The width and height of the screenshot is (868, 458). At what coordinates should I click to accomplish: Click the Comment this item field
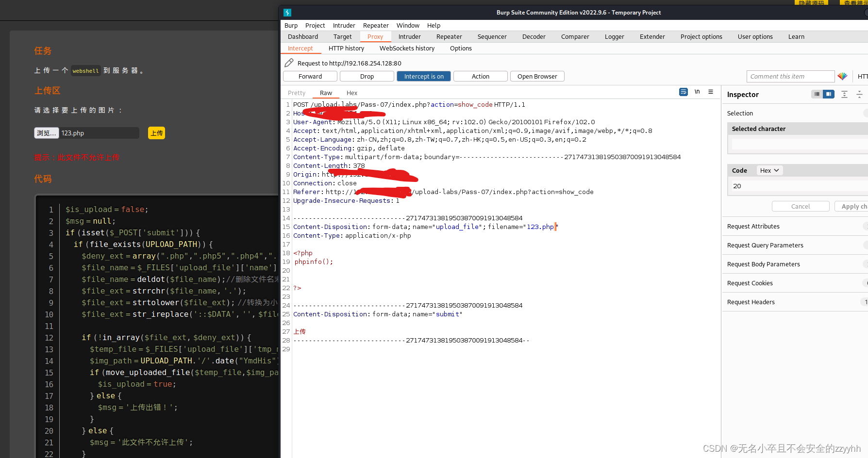coord(790,76)
